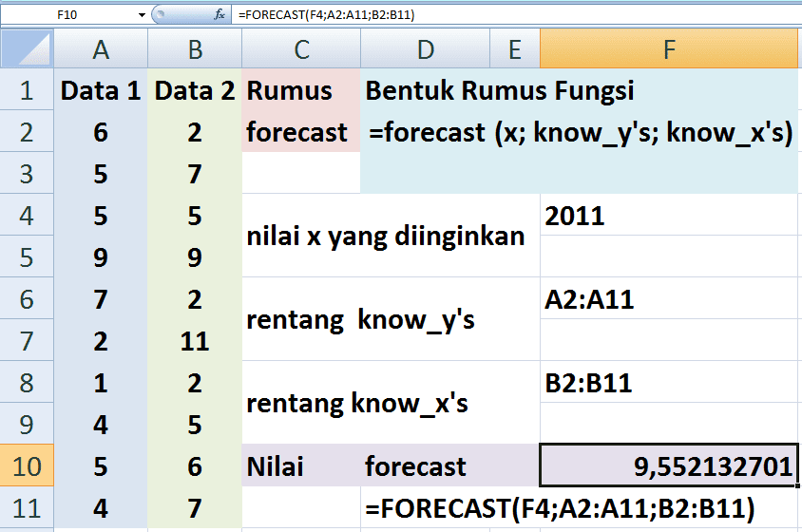802x532 pixels.
Task: Click cell A6 with value 7
Action: [x=101, y=298]
